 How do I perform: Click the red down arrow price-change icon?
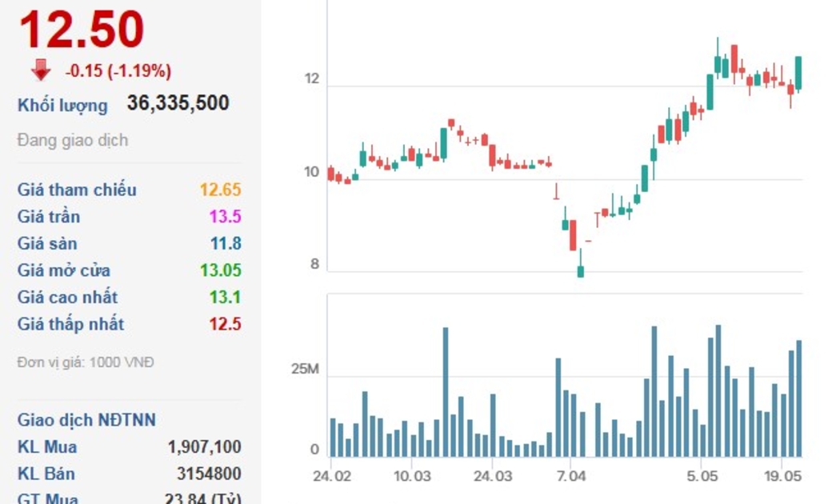pos(41,70)
